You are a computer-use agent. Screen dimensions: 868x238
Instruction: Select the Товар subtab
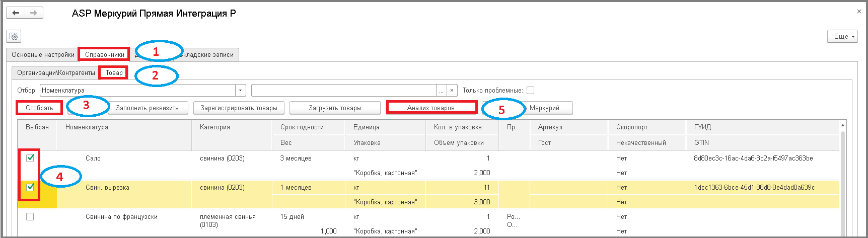tap(114, 73)
